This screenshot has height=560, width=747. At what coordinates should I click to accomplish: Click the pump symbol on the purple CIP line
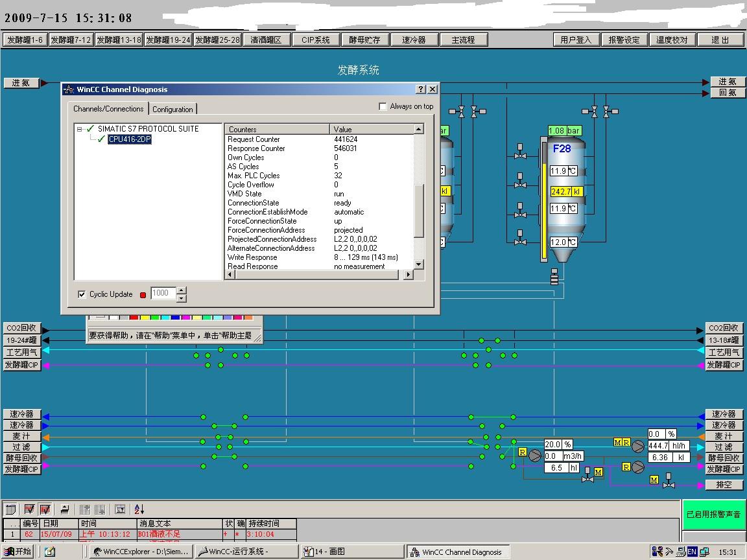(x=638, y=467)
